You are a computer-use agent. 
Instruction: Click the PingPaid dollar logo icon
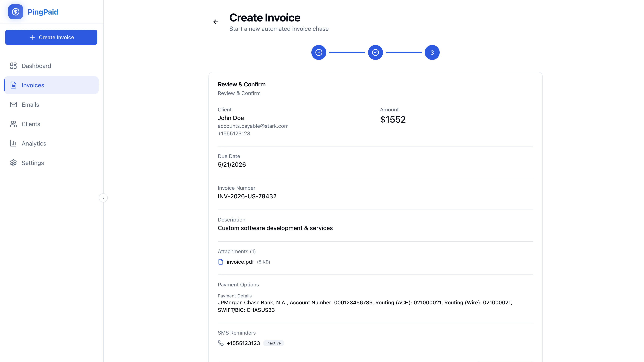click(x=15, y=12)
